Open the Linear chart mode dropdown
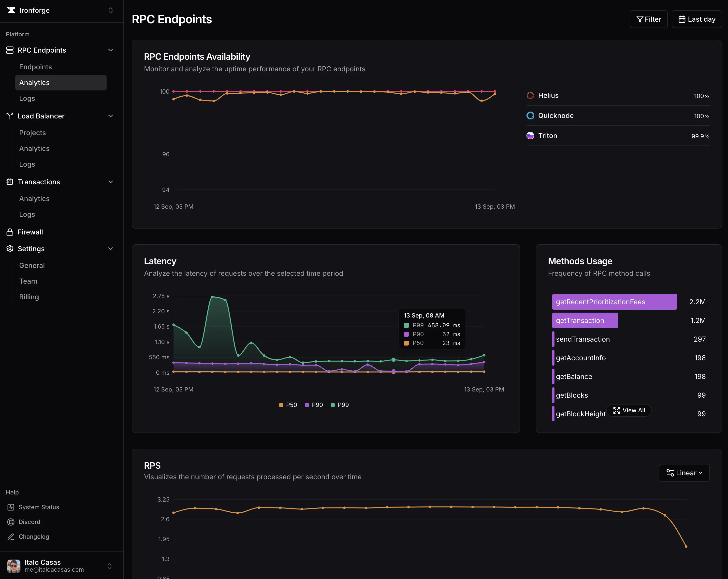Image resolution: width=728 pixels, height=579 pixels. pos(684,473)
